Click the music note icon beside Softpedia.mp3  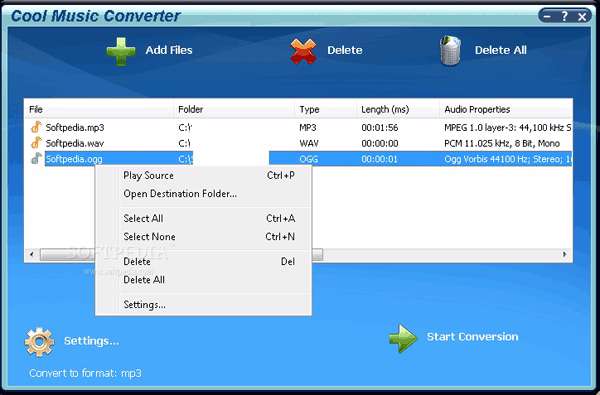(x=36, y=127)
